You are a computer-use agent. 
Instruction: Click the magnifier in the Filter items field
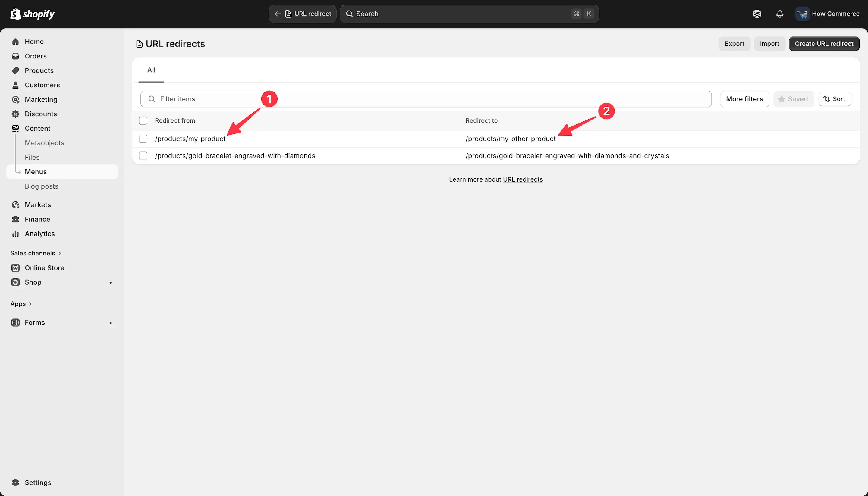point(152,99)
